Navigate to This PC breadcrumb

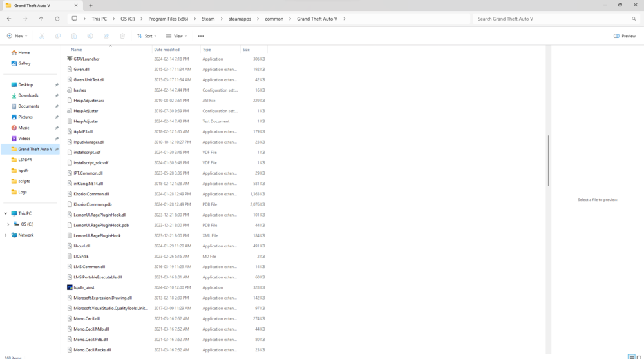click(x=99, y=19)
